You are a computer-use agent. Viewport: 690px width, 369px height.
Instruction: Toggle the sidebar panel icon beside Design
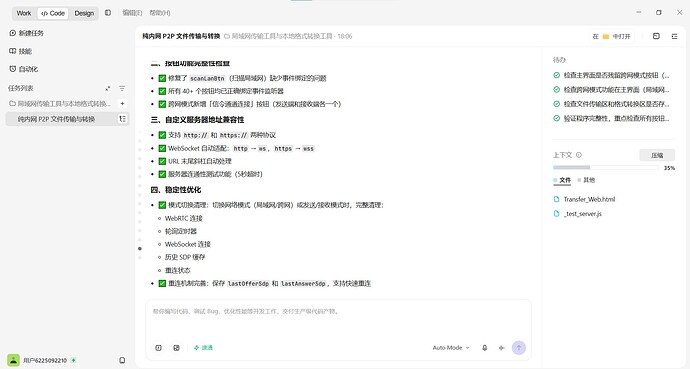108,13
